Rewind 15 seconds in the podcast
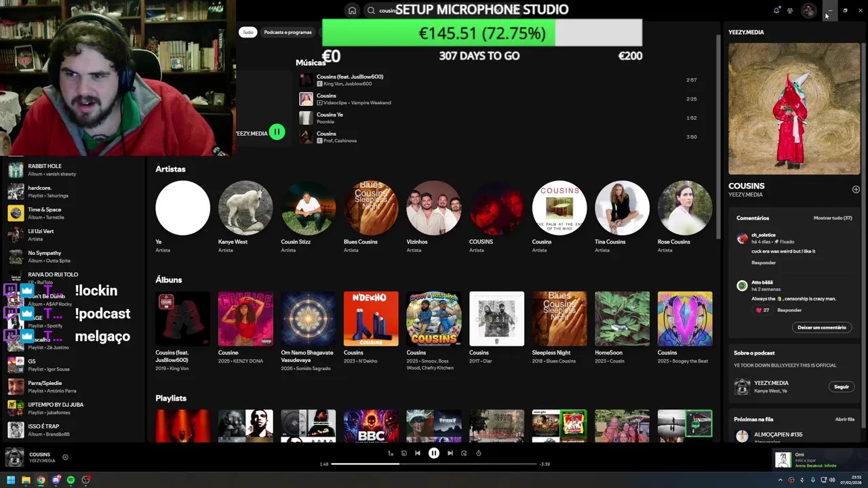Image resolution: width=868 pixels, height=488 pixels. (x=404, y=453)
